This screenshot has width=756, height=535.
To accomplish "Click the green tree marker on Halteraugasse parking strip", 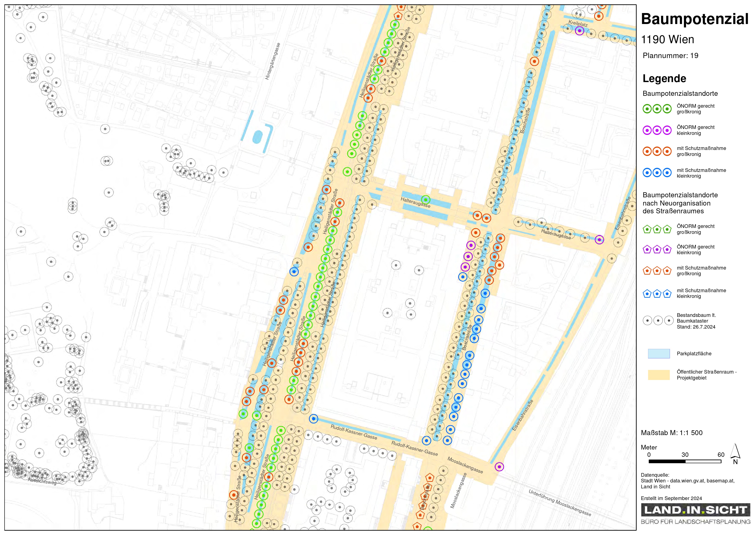I will pyautogui.click(x=426, y=200).
